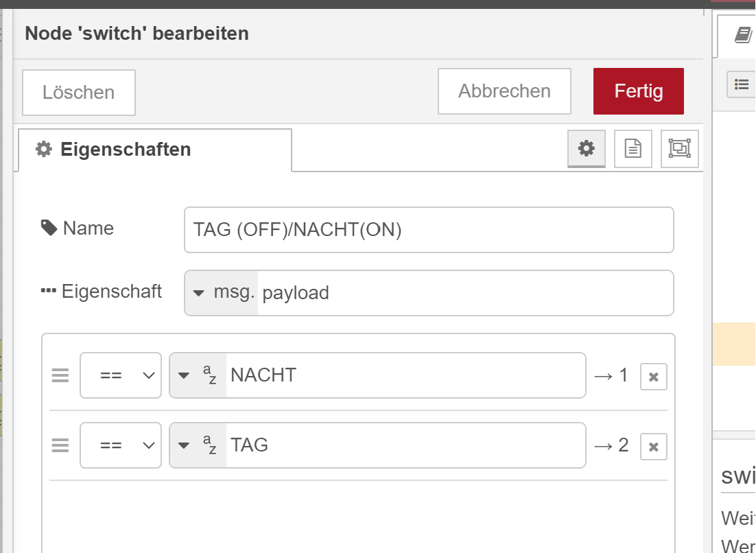Grab drag handle of NACHT rule
The height and width of the screenshot is (553, 756).
click(60, 375)
